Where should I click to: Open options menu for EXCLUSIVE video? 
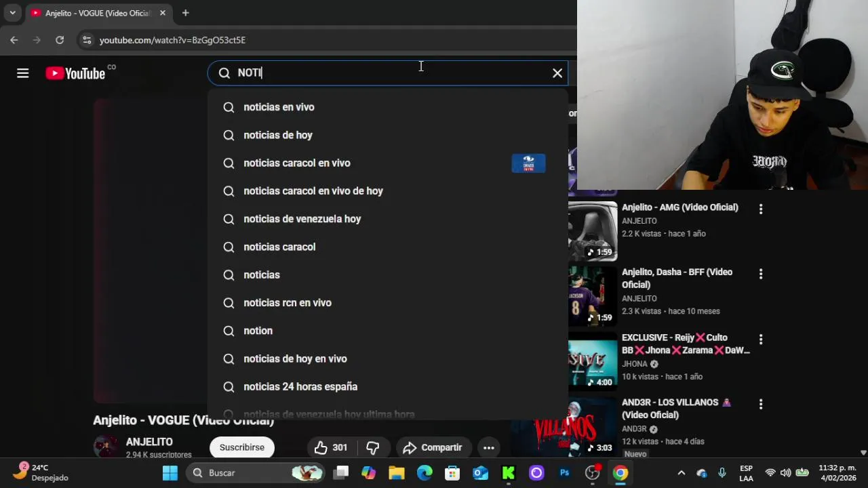point(761,339)
